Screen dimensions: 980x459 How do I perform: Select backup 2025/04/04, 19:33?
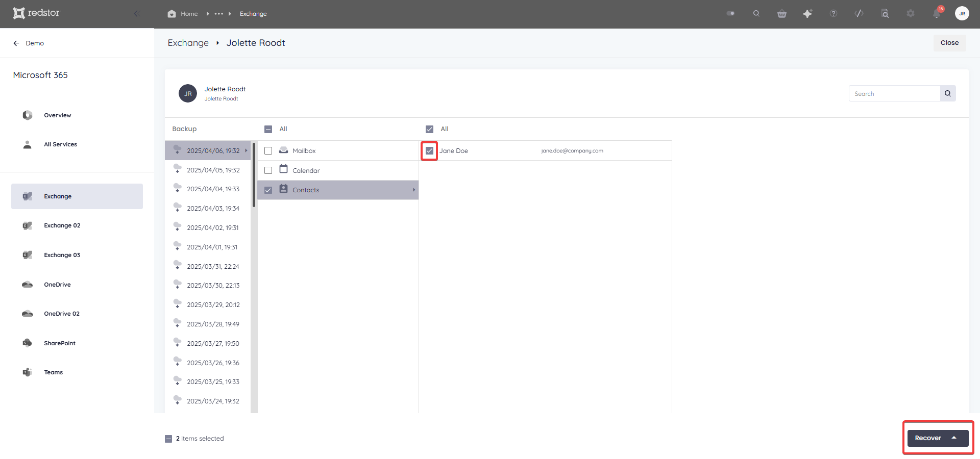[x=208, y=189]
